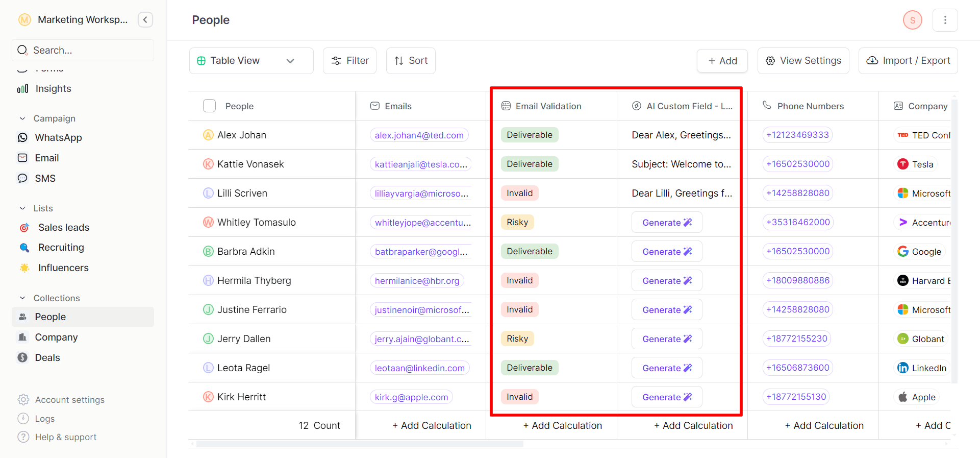Image resolution: width=980 pixels, height=458 pixels.
Task: Check the select-all People header checkbox
Action: pyautogui.click(x=209, y=106)
